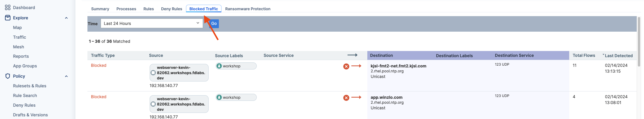
Task: Open the Ransomware Protection tab
Action: point(248,9)
